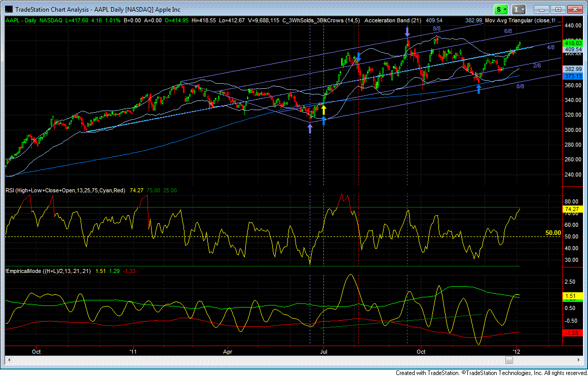Screen dimensions: 588x376
Task: Close the Chart Analysis window
Action: (574, 9)
